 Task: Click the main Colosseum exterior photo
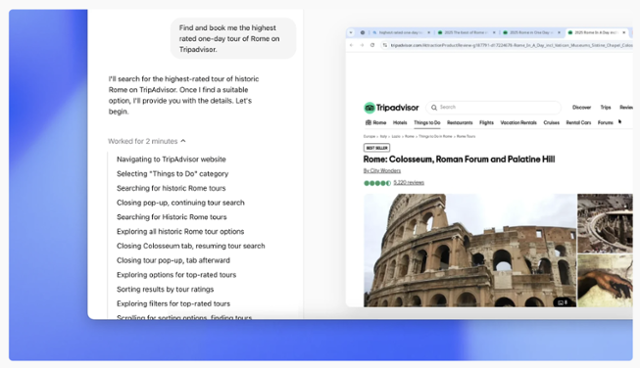click(470, 250)
